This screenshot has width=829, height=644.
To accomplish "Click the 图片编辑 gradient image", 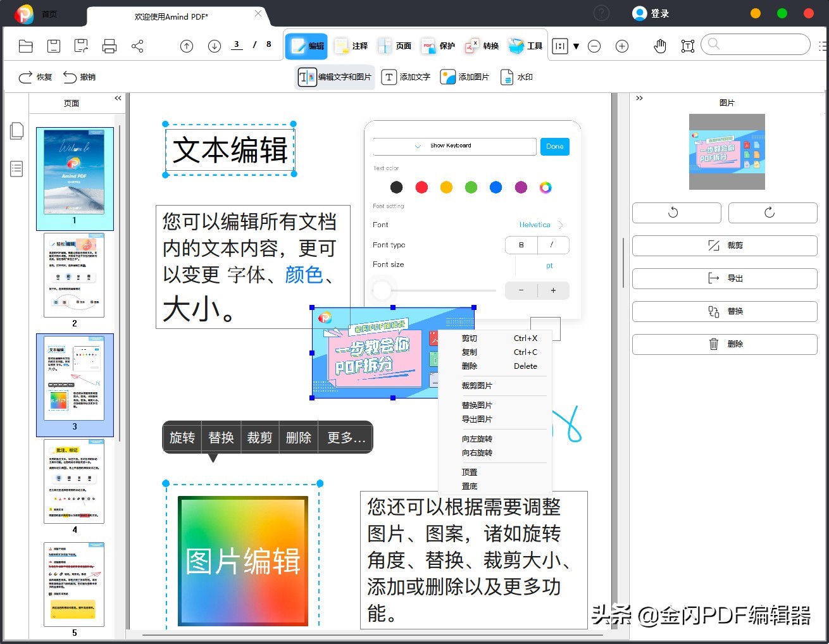I will click(243, 561).
